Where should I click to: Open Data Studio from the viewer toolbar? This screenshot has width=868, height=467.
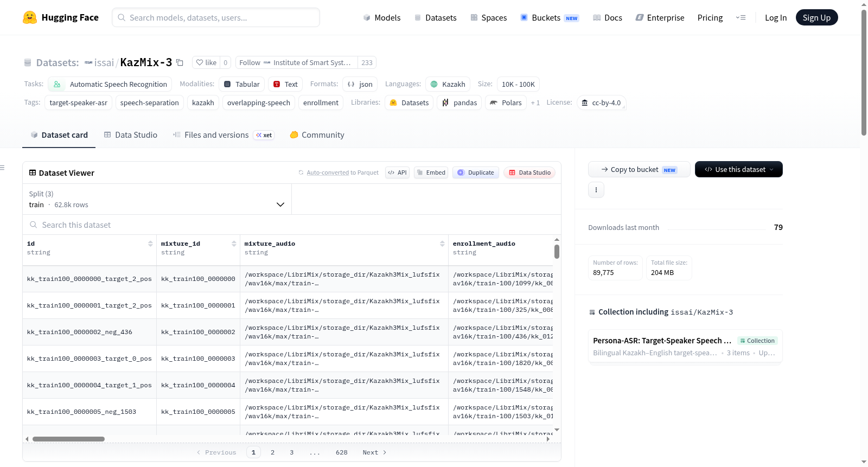[x=529, y=172]
